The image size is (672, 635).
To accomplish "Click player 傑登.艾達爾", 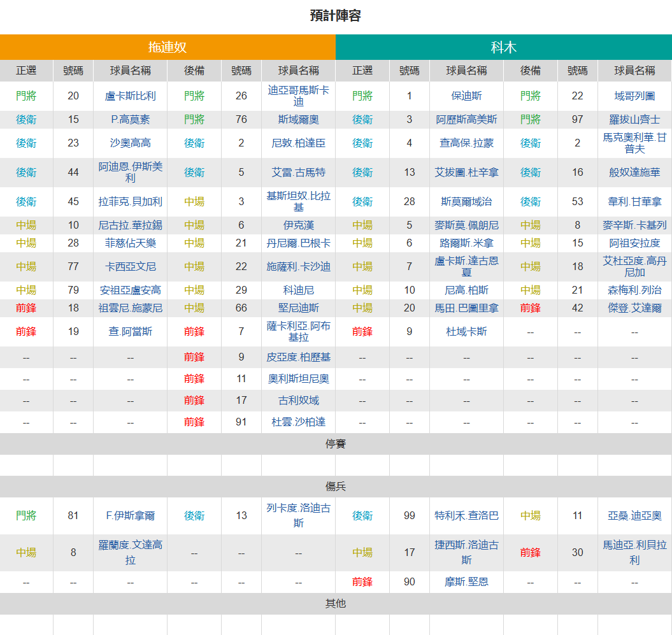I will 634,308.
